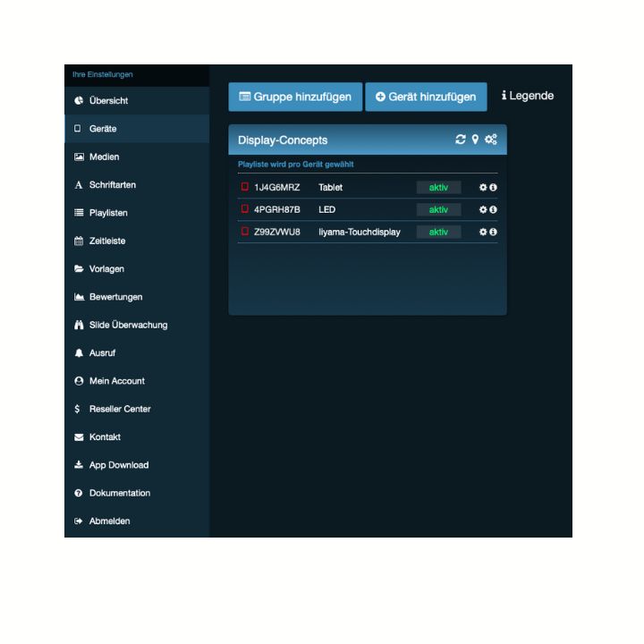
Task: Click device name LED
Action: coord(327,209)
